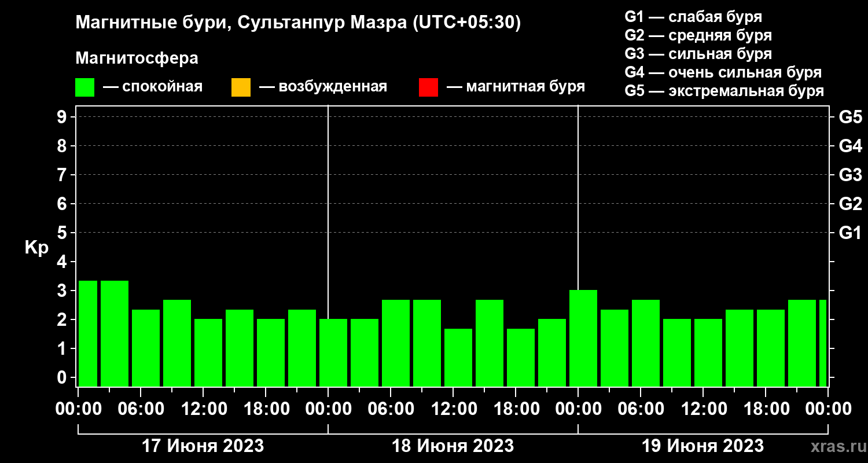The image size is (868, 463).
Task: Select the 'G5 — экстремальная буря' description
Action: tap(724, 91)
